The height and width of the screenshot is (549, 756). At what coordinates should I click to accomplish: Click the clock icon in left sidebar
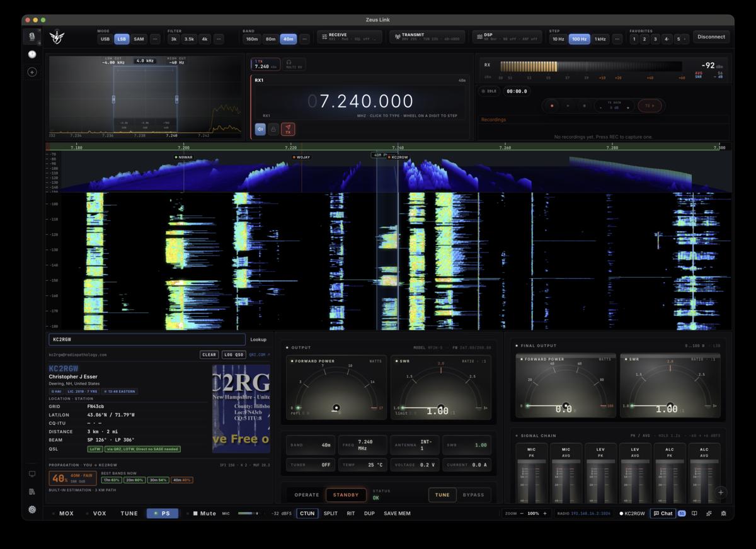point(32,55)
